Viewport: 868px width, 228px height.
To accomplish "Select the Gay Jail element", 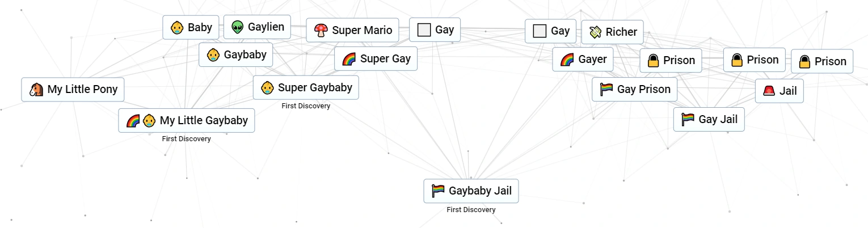I will pyautogui.click(x=709, y=119).
